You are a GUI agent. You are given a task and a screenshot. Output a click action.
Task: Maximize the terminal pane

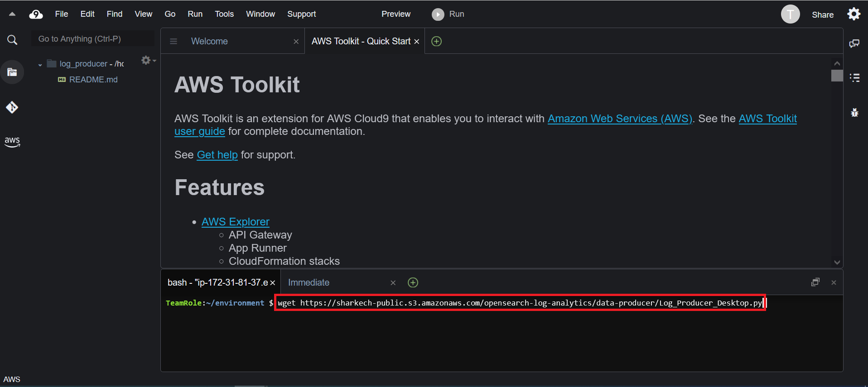click(x=815, y=282)
